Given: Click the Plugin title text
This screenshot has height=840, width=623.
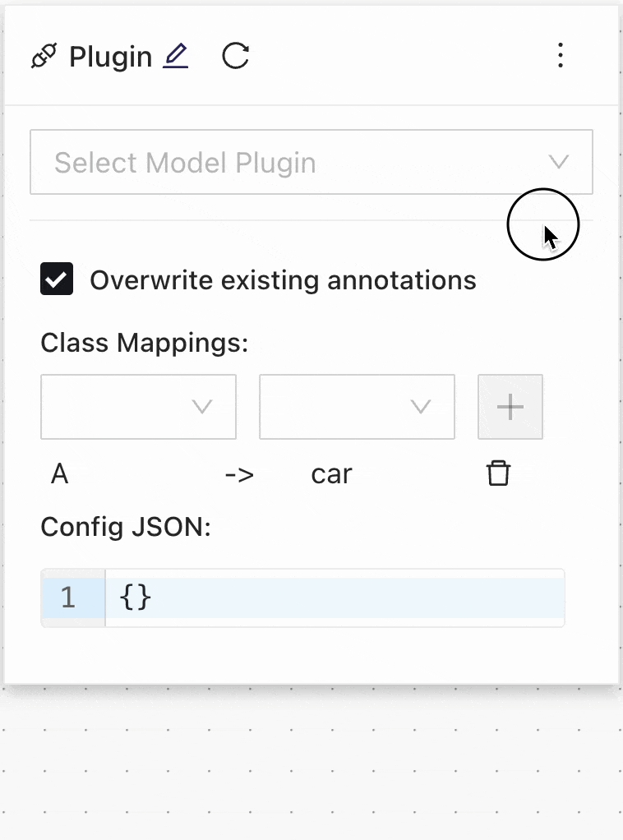Looking at the screenshot, I should pyautogui.click(x=110, y=58).
